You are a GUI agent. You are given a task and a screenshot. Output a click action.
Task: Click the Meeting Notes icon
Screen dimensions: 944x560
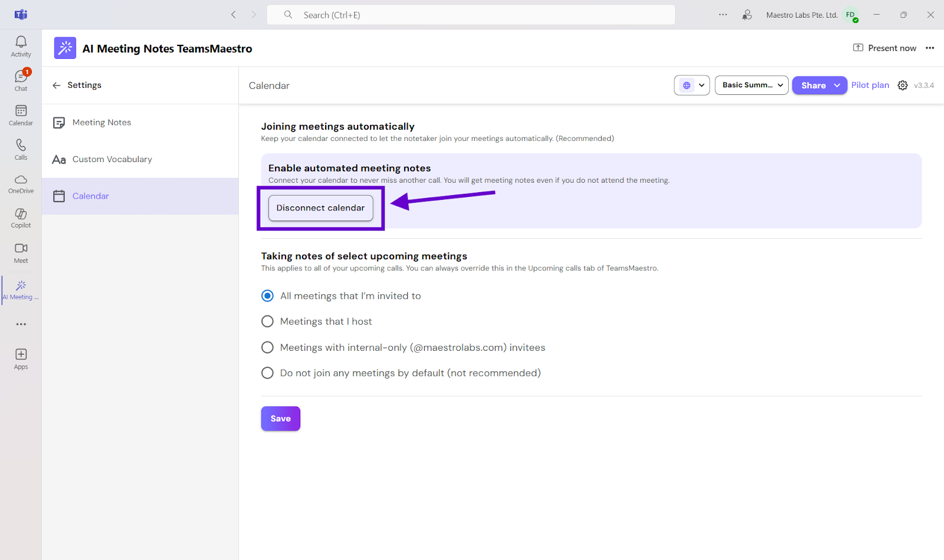tap(59, 123)
